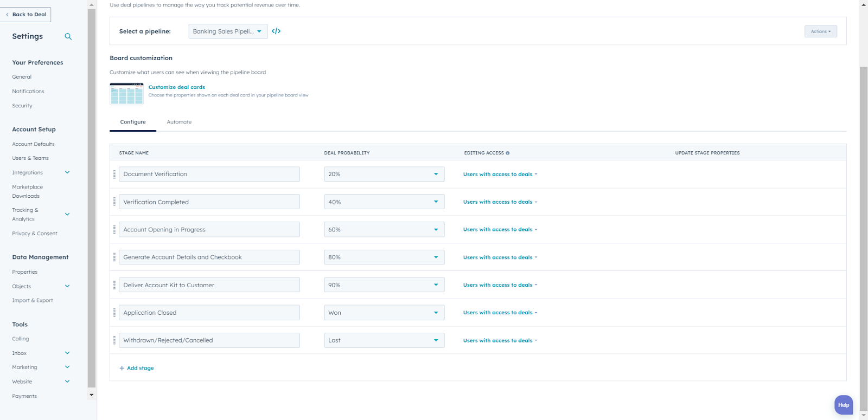Change editing access for Generate Account Details

(x=500, y=257)
